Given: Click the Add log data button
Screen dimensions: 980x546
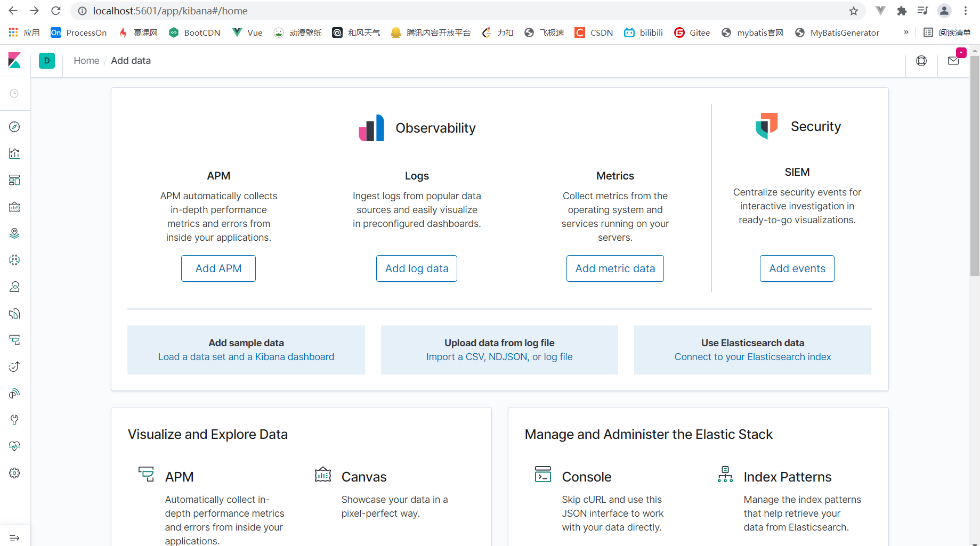Looking at the screenshot, I should click(417, 268).
